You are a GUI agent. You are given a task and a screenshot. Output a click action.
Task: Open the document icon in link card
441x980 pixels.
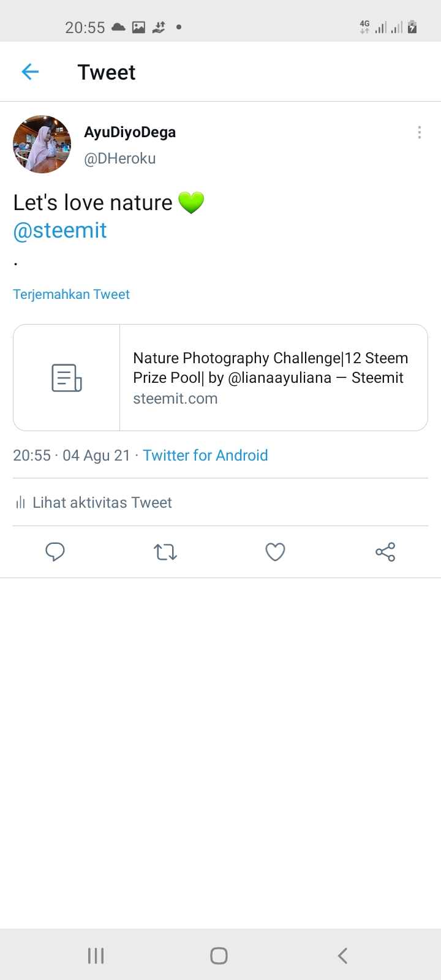coord(67,378)
